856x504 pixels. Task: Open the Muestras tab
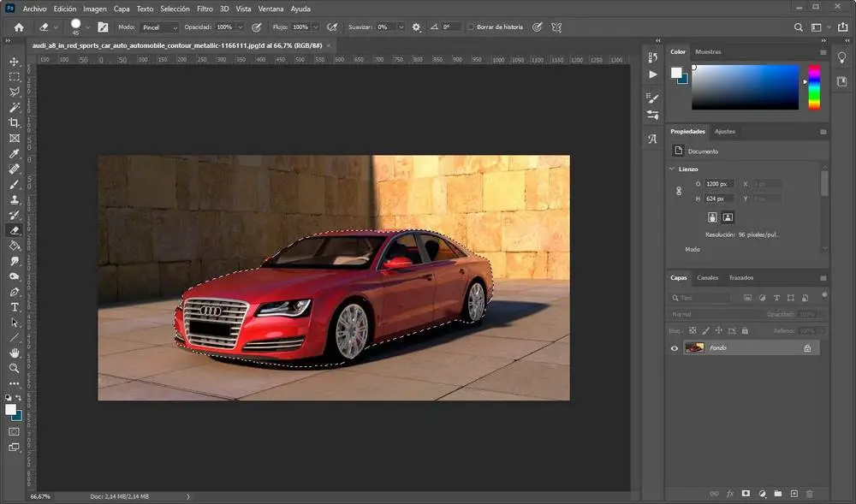coord(708,52)
